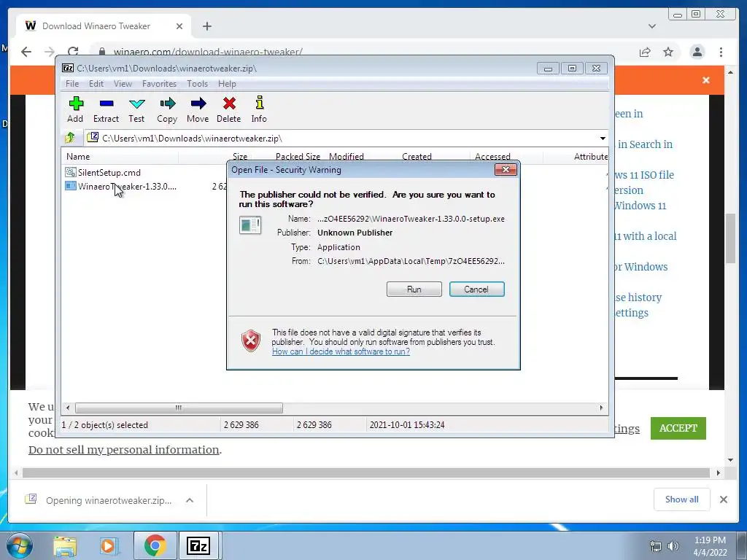
Task: Sort by the Accessed column header
Action: pyautogui.click(x=492, y=156)
